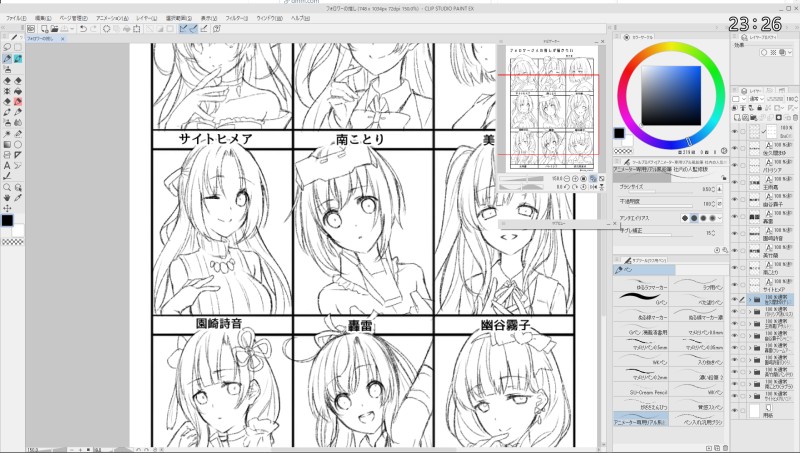Delete sub tool with trash icon

click(726, 448)
